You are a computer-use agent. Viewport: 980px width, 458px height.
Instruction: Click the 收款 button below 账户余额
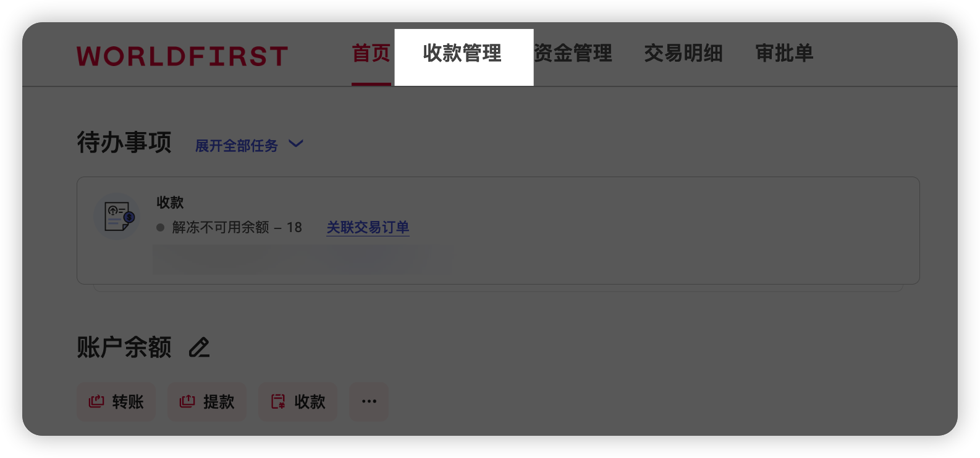click(298, 402)
